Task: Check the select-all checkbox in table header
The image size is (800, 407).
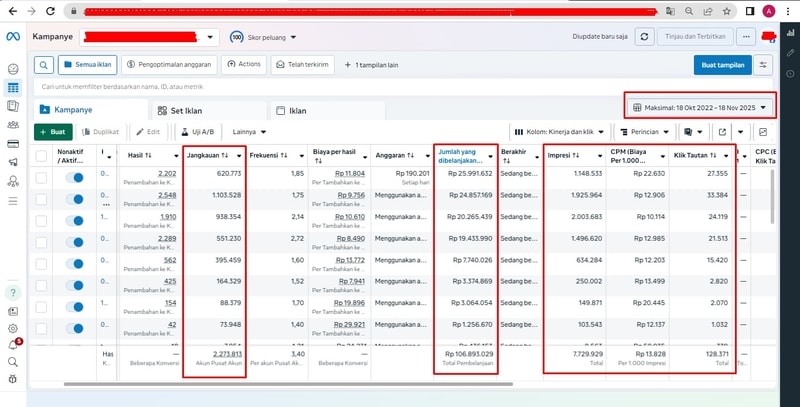Action: coord(41,155)
